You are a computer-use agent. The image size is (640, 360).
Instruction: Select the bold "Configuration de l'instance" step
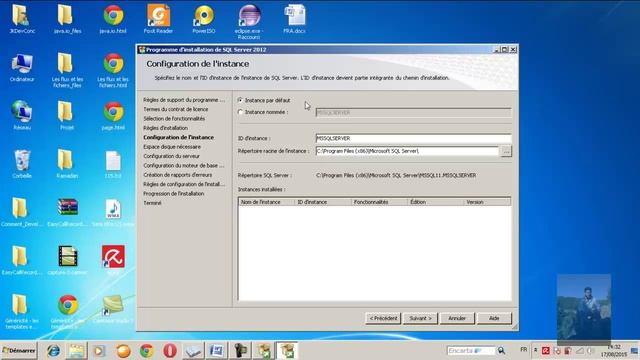pyautogui.click(x=178, y=137)
